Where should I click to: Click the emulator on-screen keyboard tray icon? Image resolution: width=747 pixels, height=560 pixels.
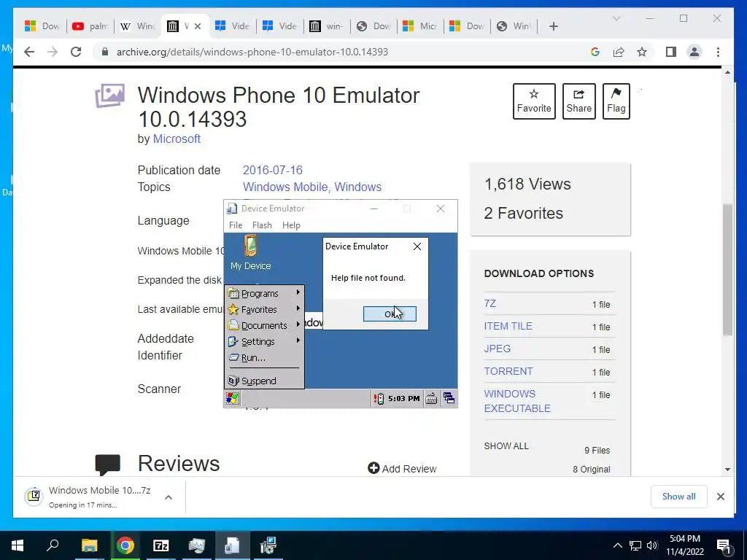point(431,398)
